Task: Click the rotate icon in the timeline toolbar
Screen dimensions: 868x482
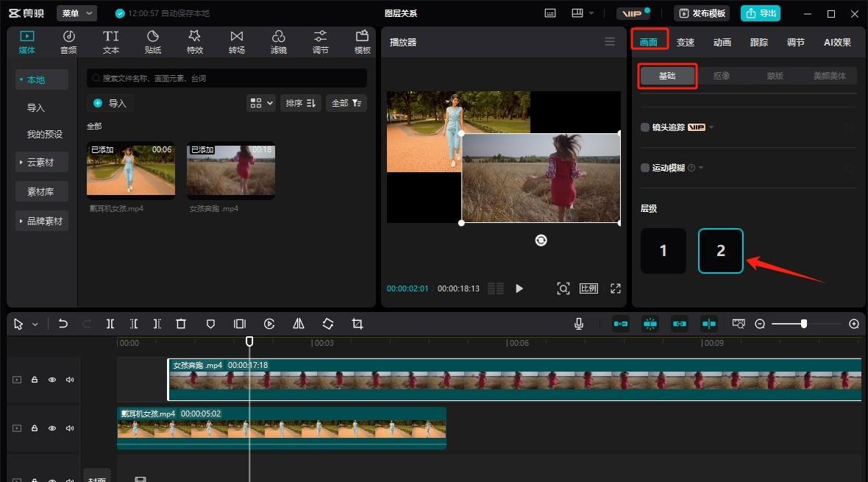Action: click(x=328, y=324)
